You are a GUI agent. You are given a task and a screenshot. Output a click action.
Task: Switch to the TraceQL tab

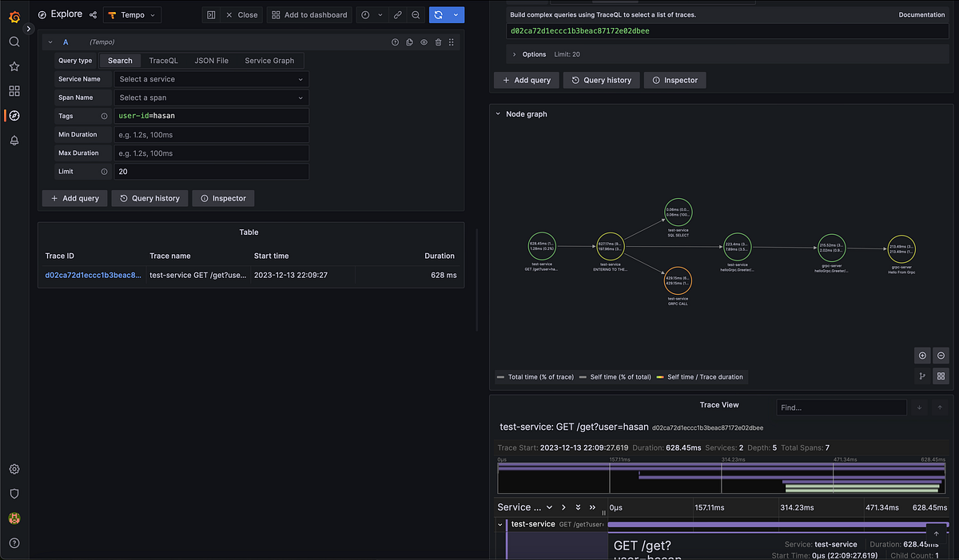click(x=163, y=60)
